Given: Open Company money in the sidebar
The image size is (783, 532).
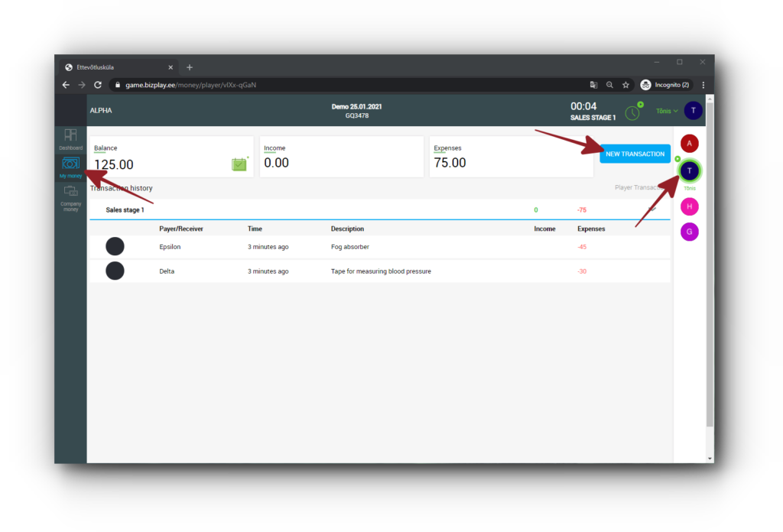Looking at the screenshot, I should point(70,194).
